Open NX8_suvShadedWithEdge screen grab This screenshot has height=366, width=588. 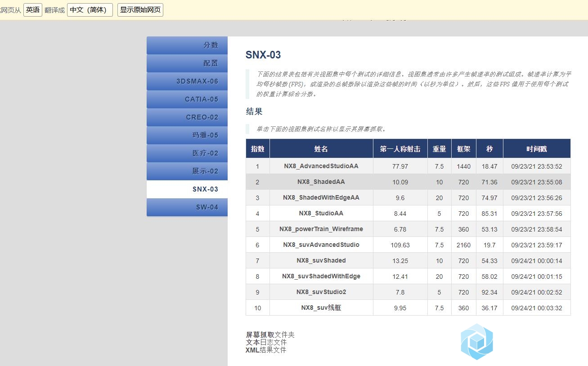(x=321, y=276)
